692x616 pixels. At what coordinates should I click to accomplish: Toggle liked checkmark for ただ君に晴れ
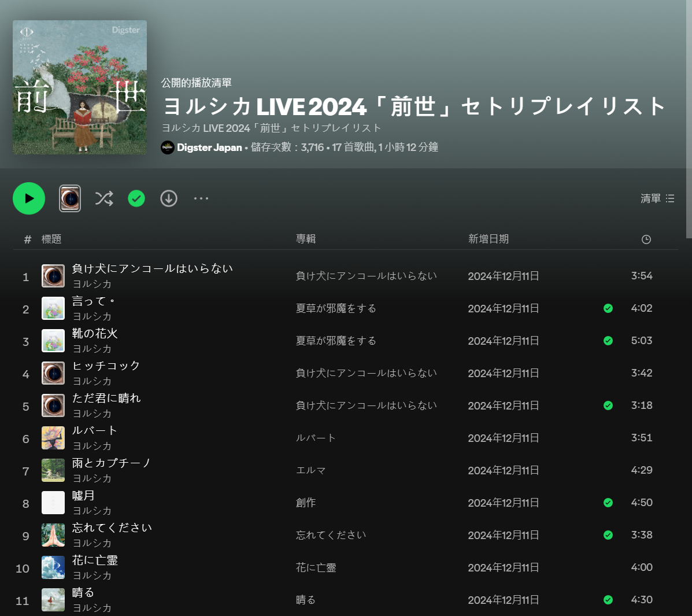click(x=608, y=405)
